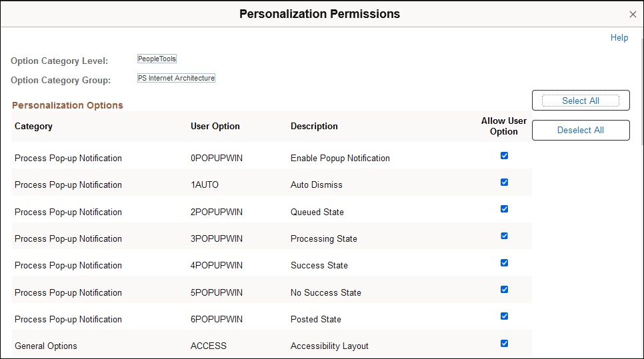Uncheck the Success State checkbox
The height and width of the screenshot is (359, 644).
pos(504,262)
